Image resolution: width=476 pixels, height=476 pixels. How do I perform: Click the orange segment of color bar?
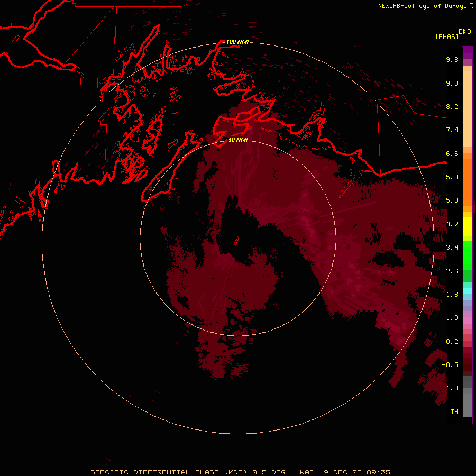(467, 182)
